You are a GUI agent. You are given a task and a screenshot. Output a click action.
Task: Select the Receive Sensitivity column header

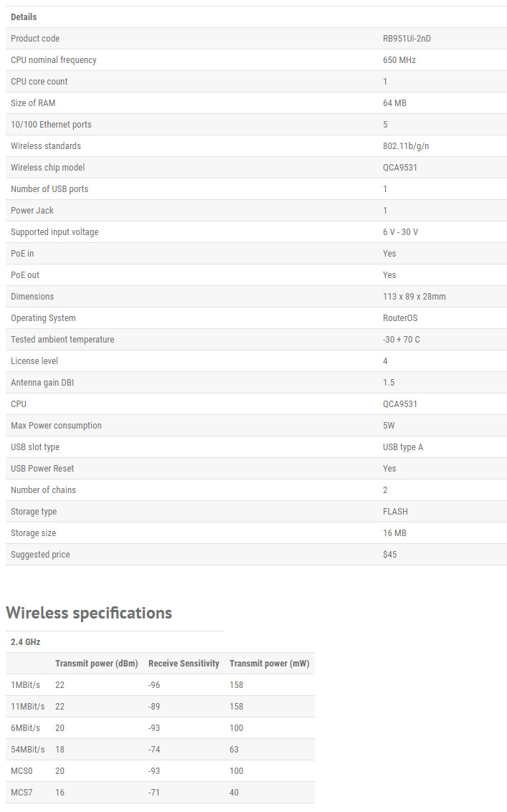[x=184, y=664]
